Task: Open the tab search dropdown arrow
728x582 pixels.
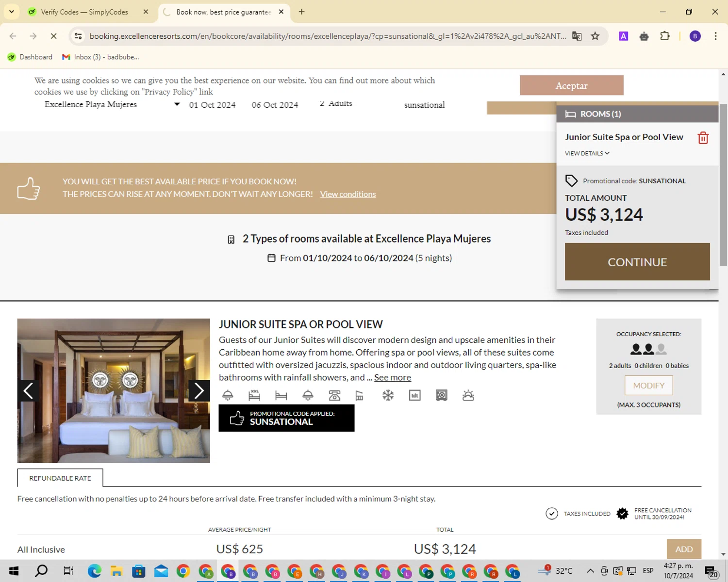Action: pos(12,12)
